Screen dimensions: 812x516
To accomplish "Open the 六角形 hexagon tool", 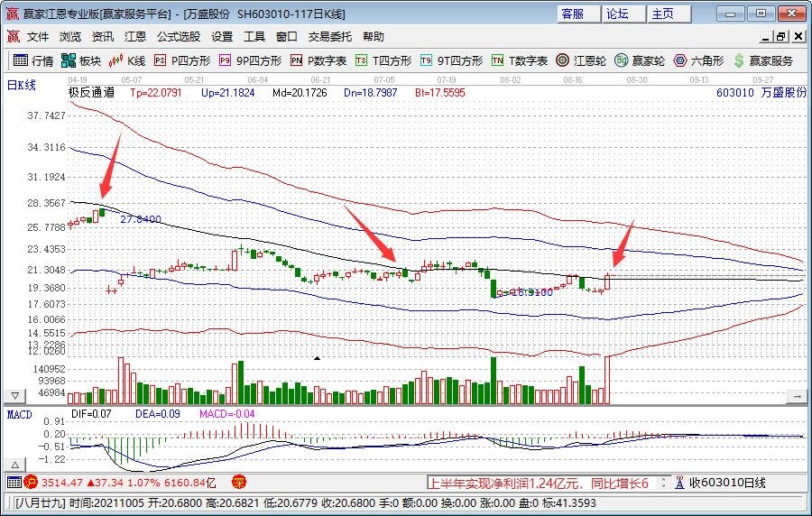I will pyautogui.click(x=698, y=61).
